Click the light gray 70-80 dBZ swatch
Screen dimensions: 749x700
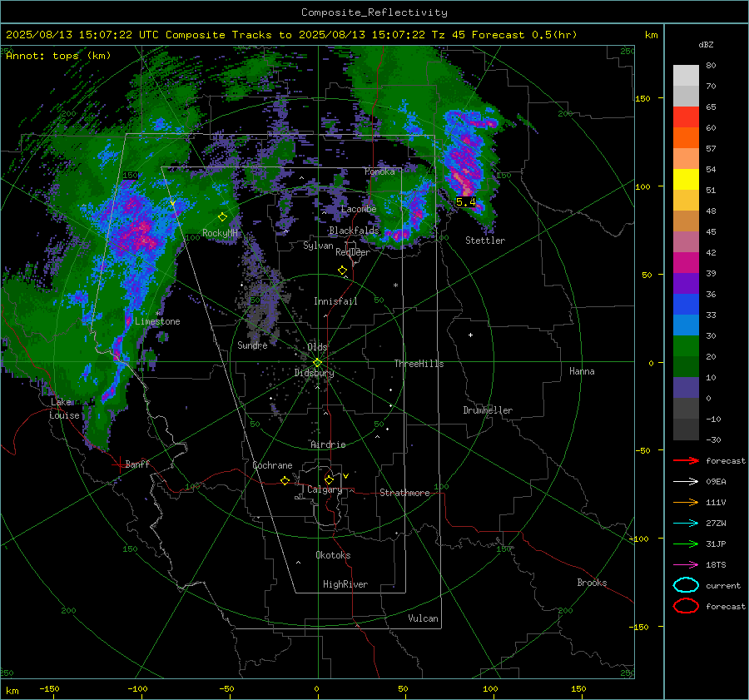(x=686, y=76)
